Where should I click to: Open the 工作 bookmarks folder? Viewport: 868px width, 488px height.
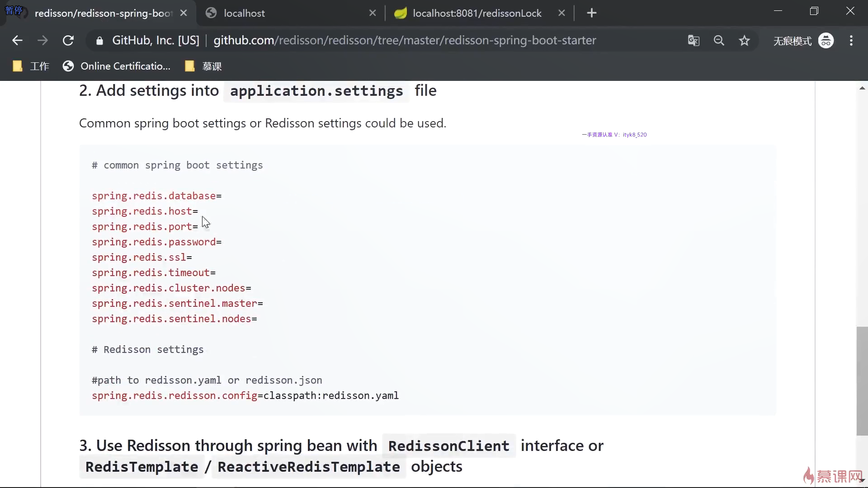pyautogui.click(x=31, y=66)
